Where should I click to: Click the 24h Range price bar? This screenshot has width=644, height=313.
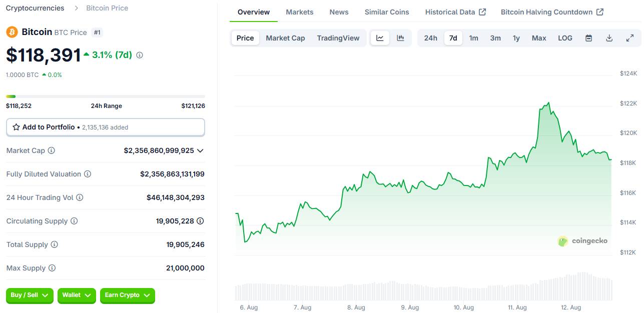tap(106, 96)
